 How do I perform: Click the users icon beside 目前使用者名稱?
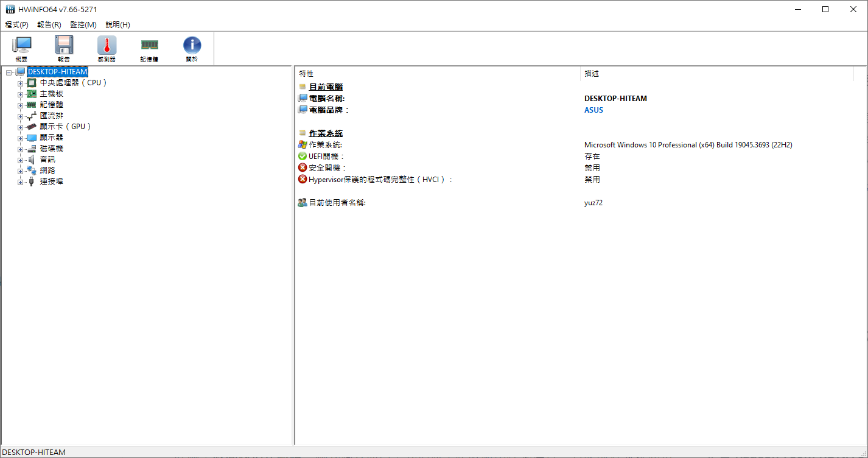click(303, 203)
